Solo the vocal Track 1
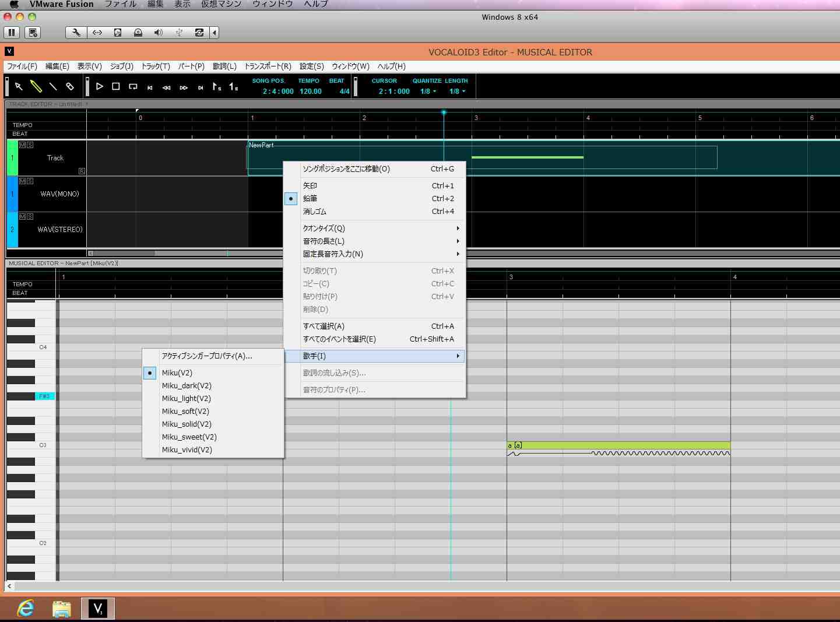This screenshot has width=840, height=622. point(30,145)
